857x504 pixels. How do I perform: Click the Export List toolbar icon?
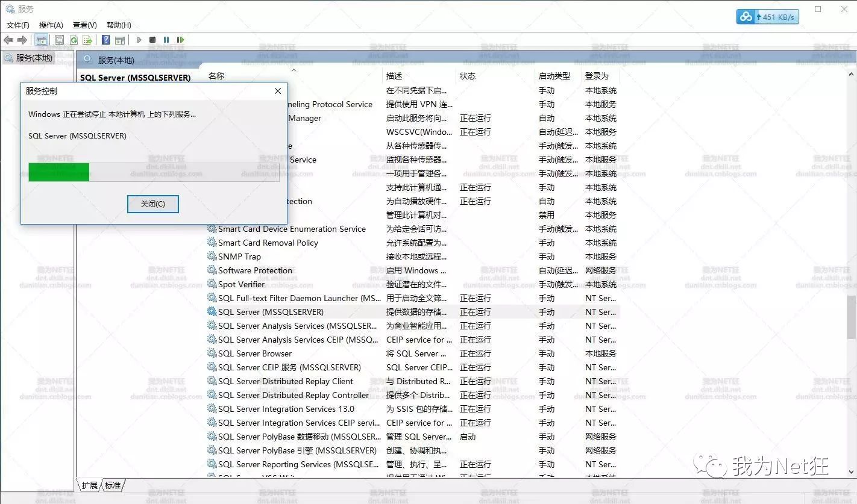click(x=87, y=40)
